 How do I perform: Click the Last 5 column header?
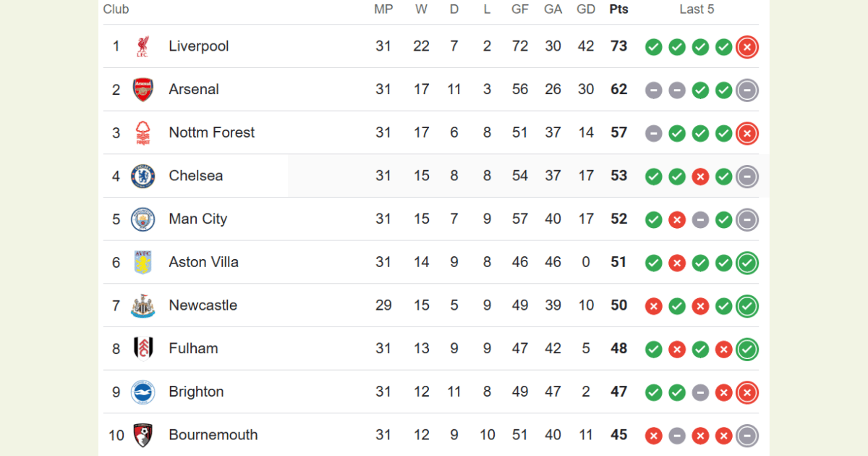click(x=697, y=9)
